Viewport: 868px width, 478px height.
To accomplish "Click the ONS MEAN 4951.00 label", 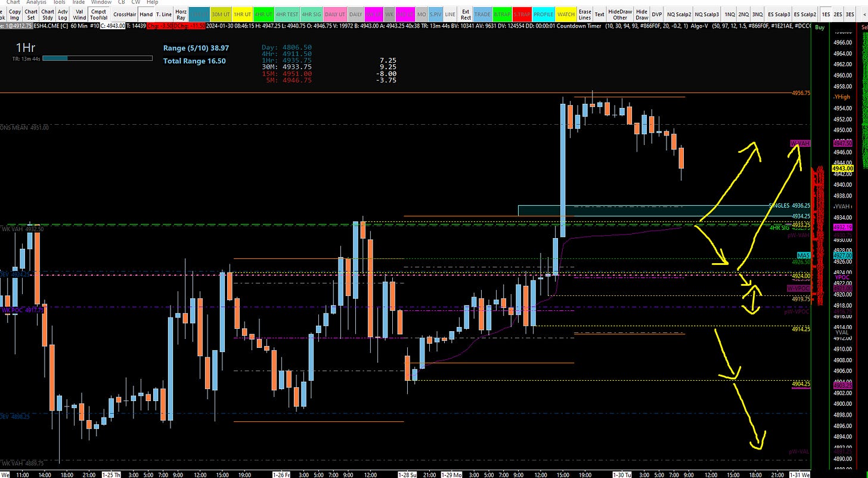I will (x=24, y=127).
